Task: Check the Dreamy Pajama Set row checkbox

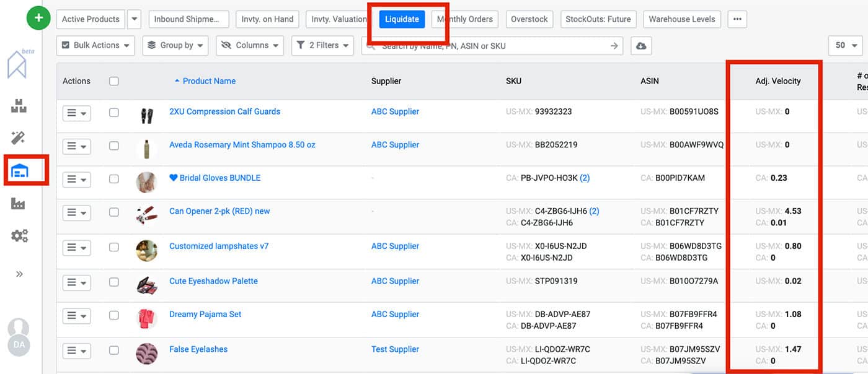Action: pyautogui.click(x=113, y=315)
